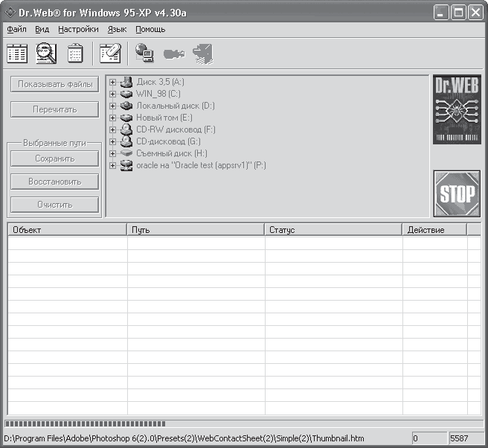Click the Показывать файлы button
488x448 pixels.
click(55, 84)
